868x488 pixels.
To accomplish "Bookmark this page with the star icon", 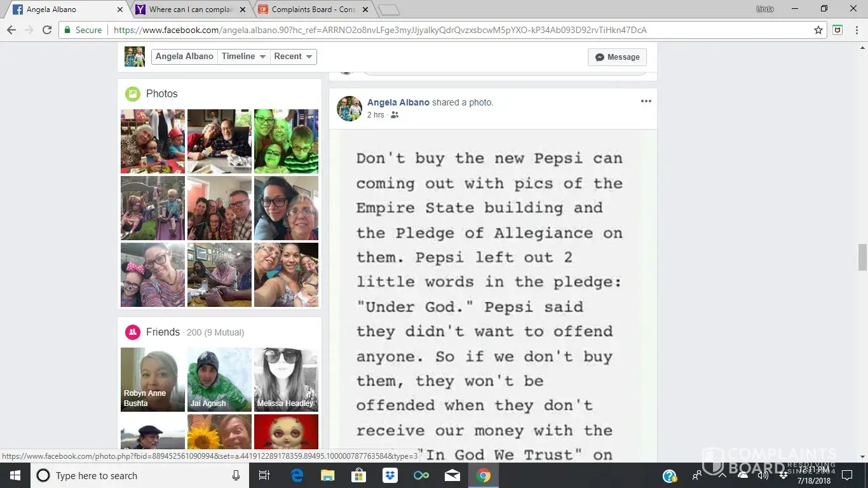I will click(x=818, y=30).
